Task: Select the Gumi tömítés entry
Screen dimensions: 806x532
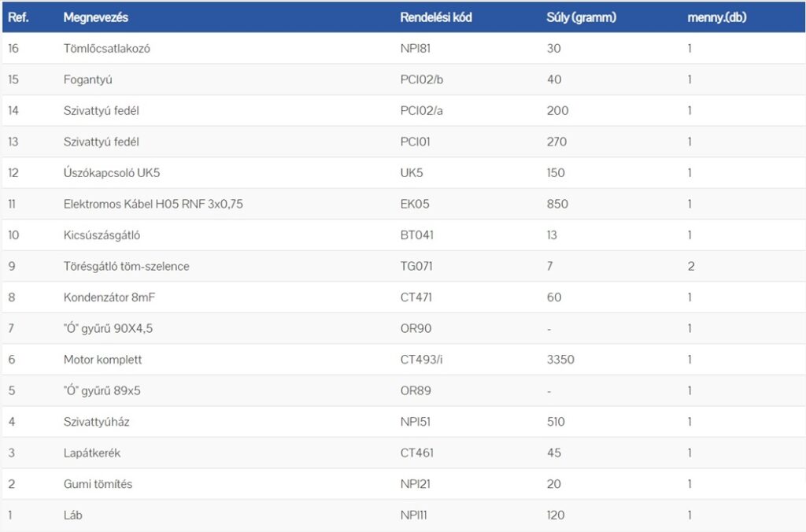Action: pos(98,484)
